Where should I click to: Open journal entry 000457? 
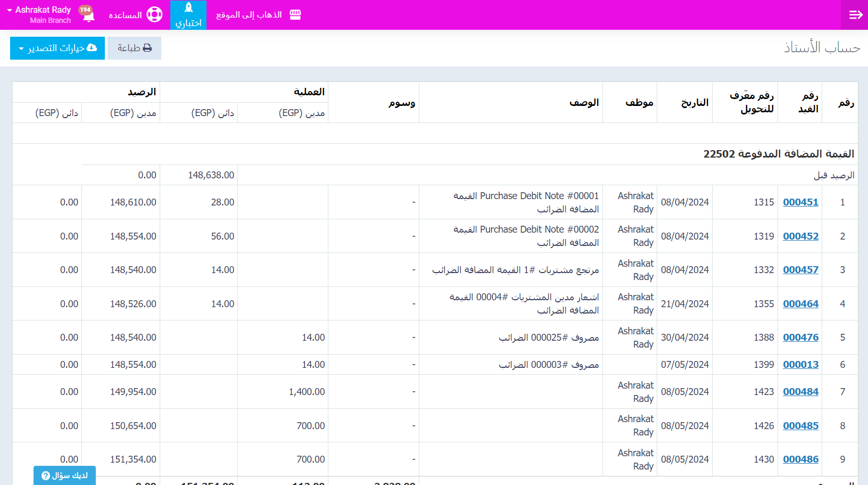[x=800, y=270]
